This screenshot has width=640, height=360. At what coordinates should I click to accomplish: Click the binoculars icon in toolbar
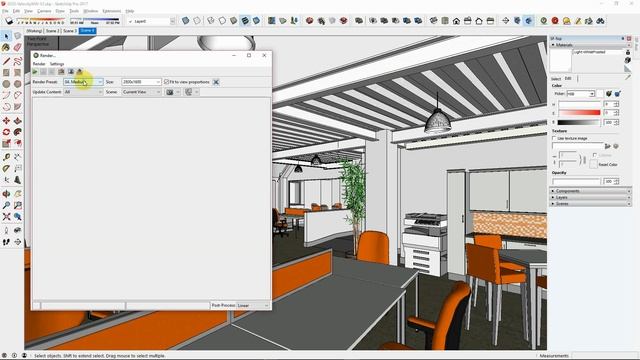(600, 20)
